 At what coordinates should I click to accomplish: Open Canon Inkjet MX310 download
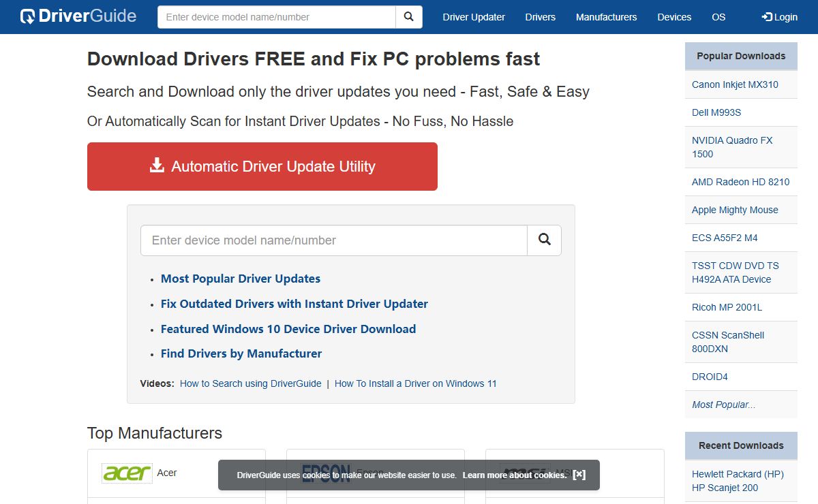pos(735,84)
